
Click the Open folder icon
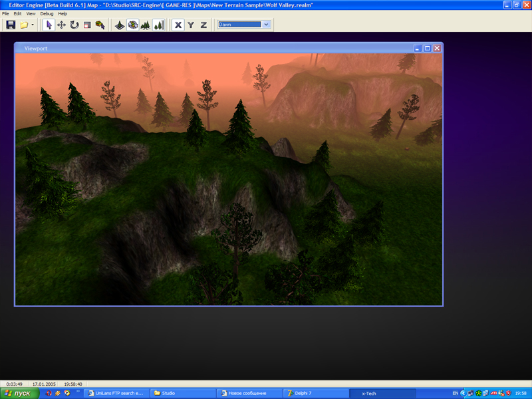tap(24, 25)
